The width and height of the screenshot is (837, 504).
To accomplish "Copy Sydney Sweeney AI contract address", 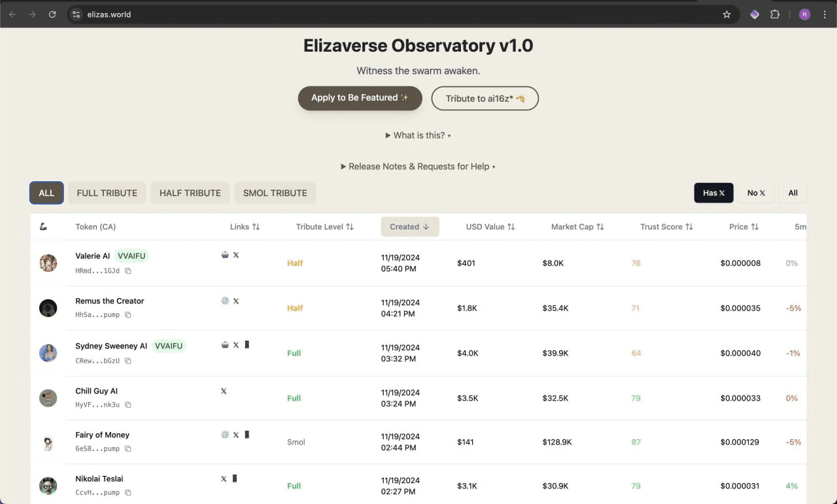I will tap(128, 361).
